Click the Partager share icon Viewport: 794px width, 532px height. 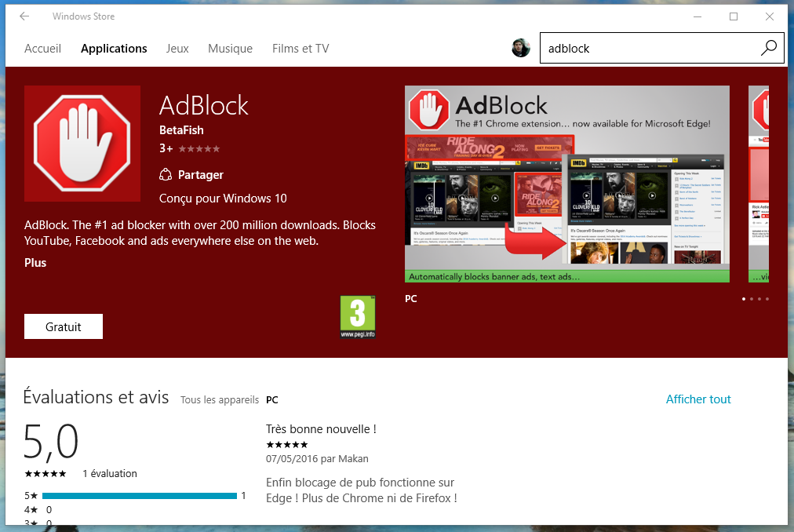[166, 175]
